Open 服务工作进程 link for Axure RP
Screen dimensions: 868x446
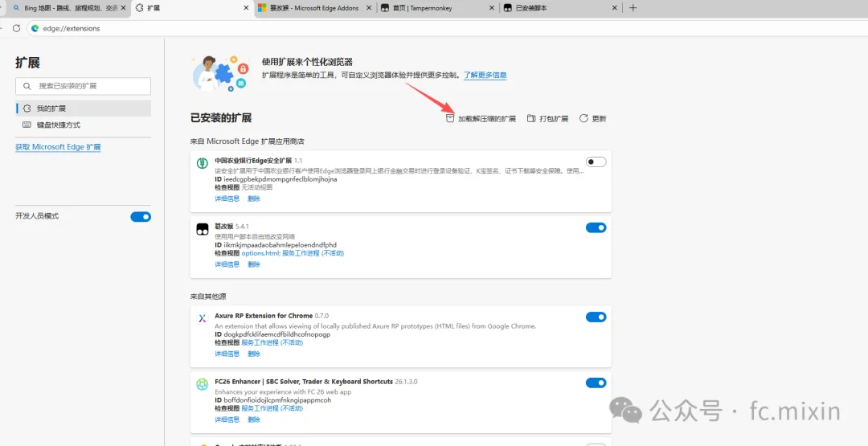coord(272,342)
